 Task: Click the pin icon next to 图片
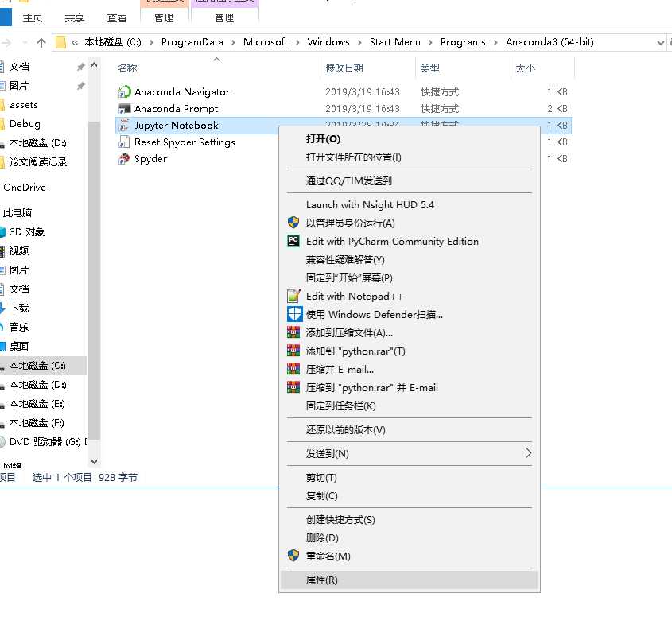(x=80, y=86)
